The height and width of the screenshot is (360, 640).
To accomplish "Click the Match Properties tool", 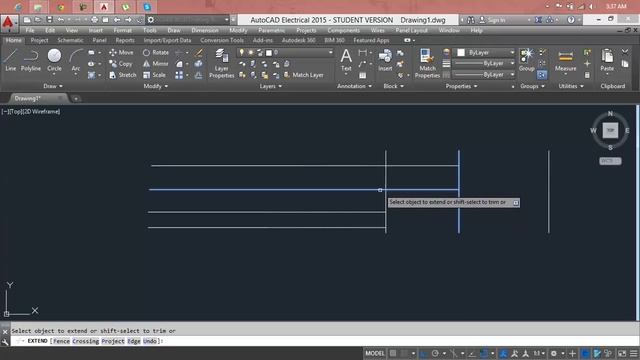I will [x=427, y=63].
